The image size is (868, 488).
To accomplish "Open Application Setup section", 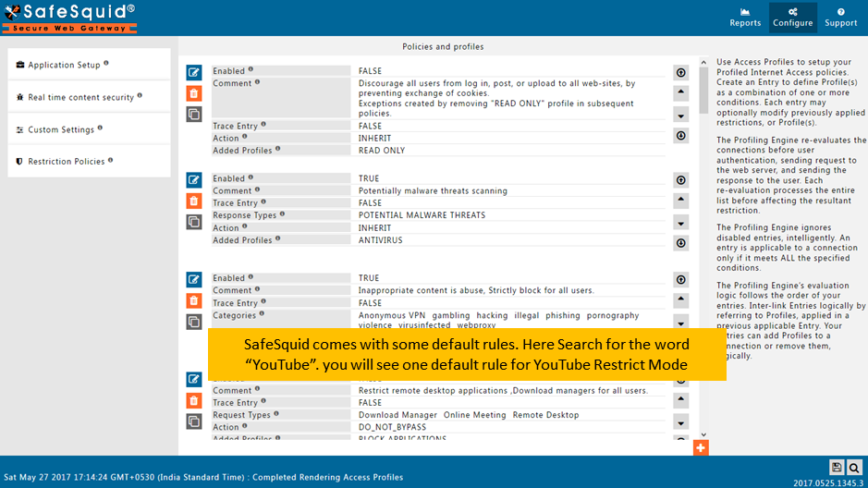I will (x=89, y=65).
